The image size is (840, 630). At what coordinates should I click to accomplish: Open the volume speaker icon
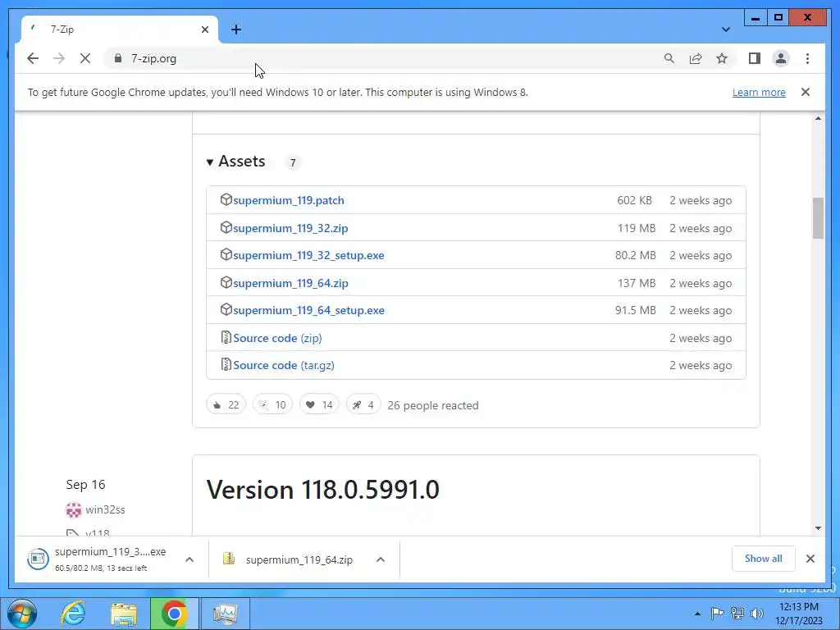click(757, 614)
